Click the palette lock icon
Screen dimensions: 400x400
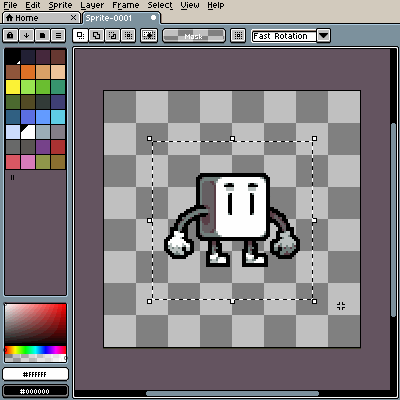(x=10, y=35)
